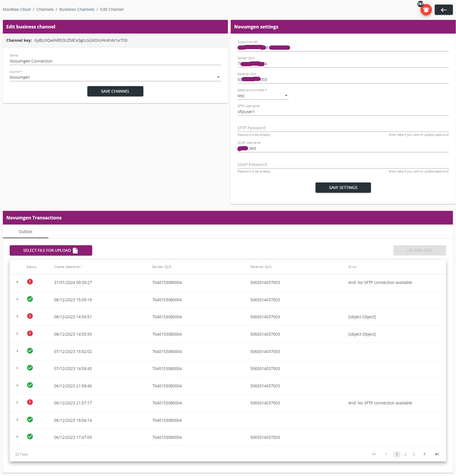
Task: Open the Source dropdown showing Novumgen
Action: pos(115,77)
